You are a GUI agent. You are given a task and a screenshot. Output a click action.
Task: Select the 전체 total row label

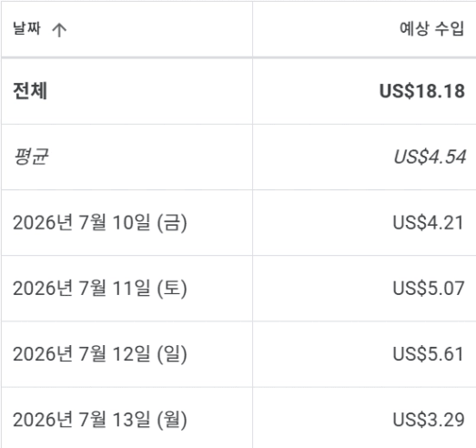(x=30, y=91)
